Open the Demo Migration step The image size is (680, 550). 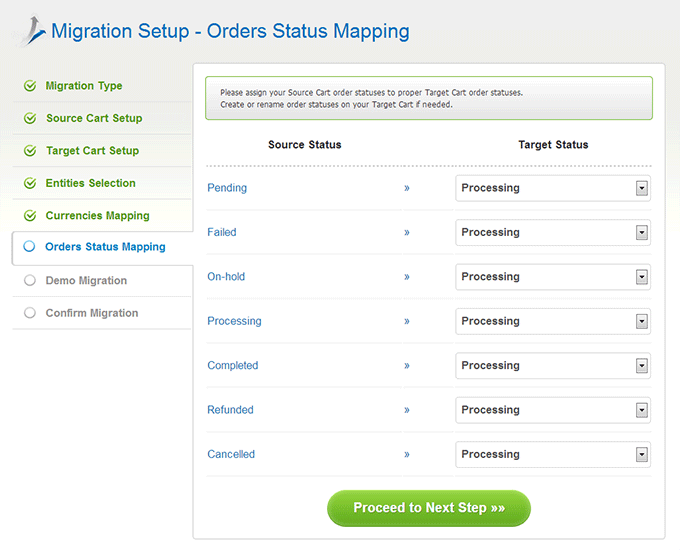click(x=86, y=281)
